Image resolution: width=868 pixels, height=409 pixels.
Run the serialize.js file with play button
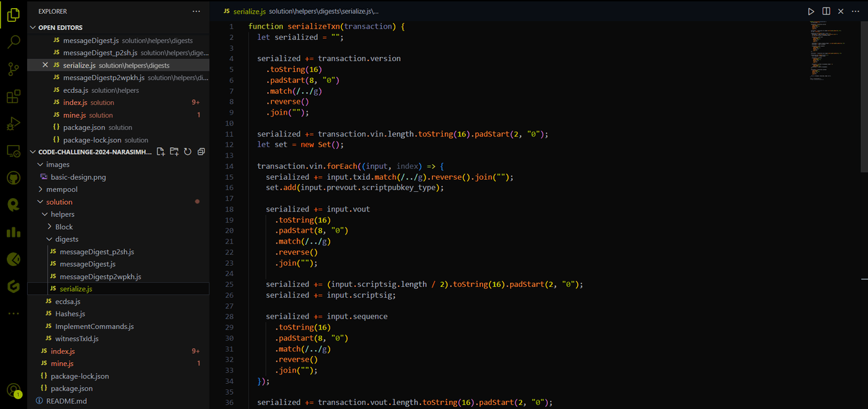coord(811,12)
